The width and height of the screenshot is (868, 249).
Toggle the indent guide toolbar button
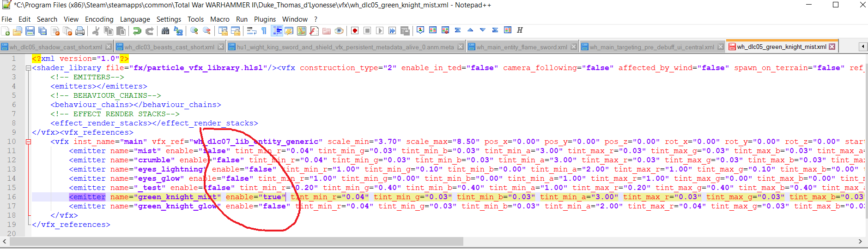coord(277,31)
